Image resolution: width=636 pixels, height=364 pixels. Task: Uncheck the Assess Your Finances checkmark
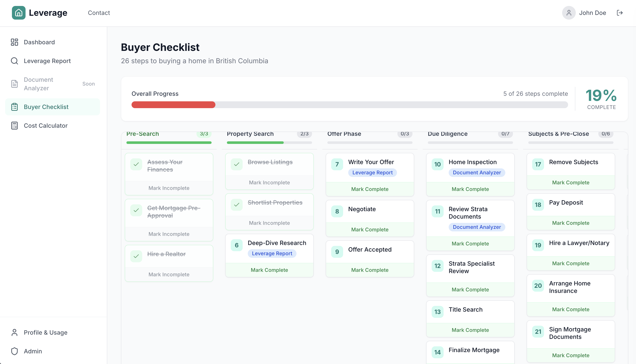pyautogui.click(x=136, y=164)
